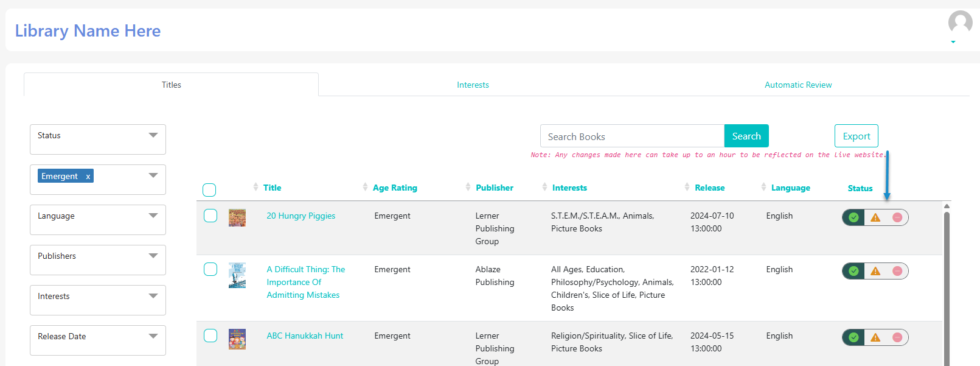Screen dimensions: 980x366
Task: Open the small arrow under profile avatar
Action: coord(953,42)
